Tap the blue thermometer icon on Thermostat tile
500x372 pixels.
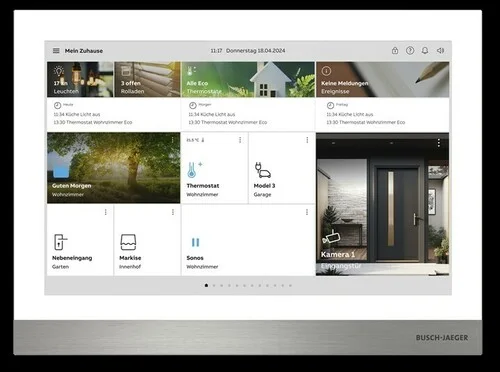195,170
